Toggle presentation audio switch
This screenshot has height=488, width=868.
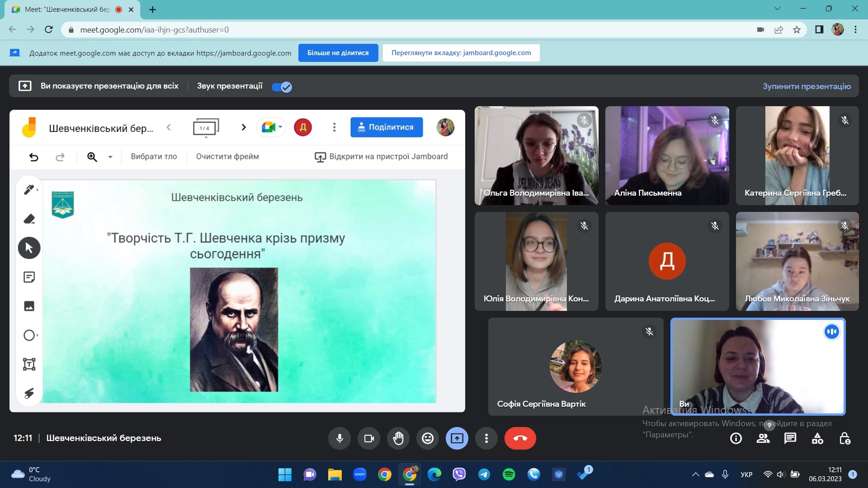click(x=282, y=87)
